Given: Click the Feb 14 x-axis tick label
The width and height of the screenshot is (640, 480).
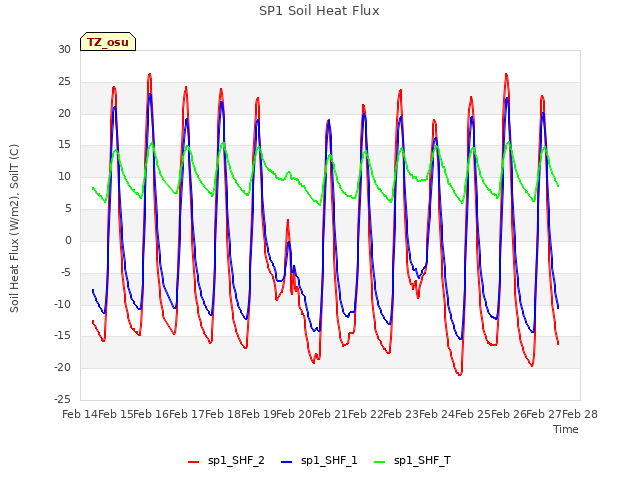Looking at the screenshot, I should pos(80,414).
